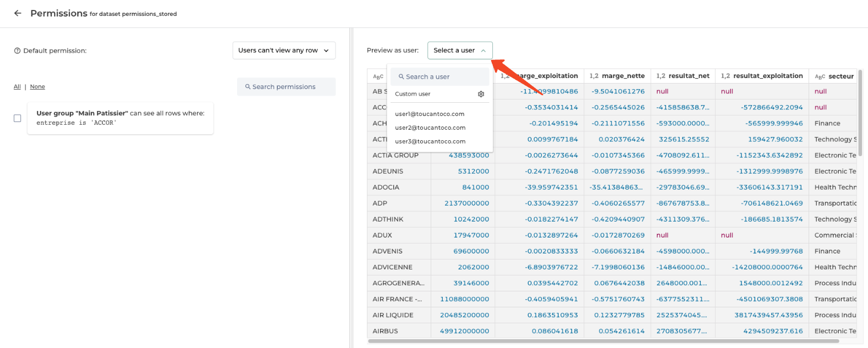Click the magnifier icon in Search permissions
868x348 pixels.
pyautogui.click(x=248, y=87)
